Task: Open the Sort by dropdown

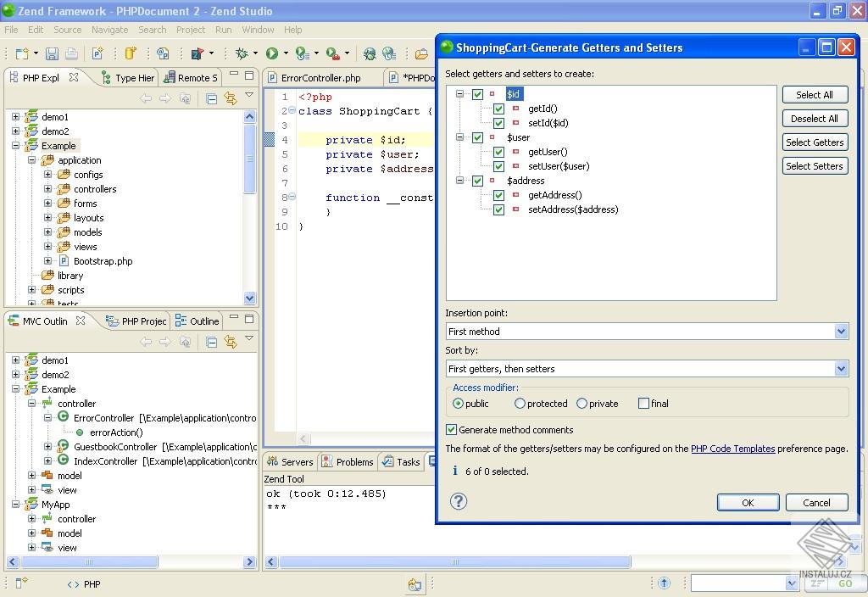Action: pos(840,367)
